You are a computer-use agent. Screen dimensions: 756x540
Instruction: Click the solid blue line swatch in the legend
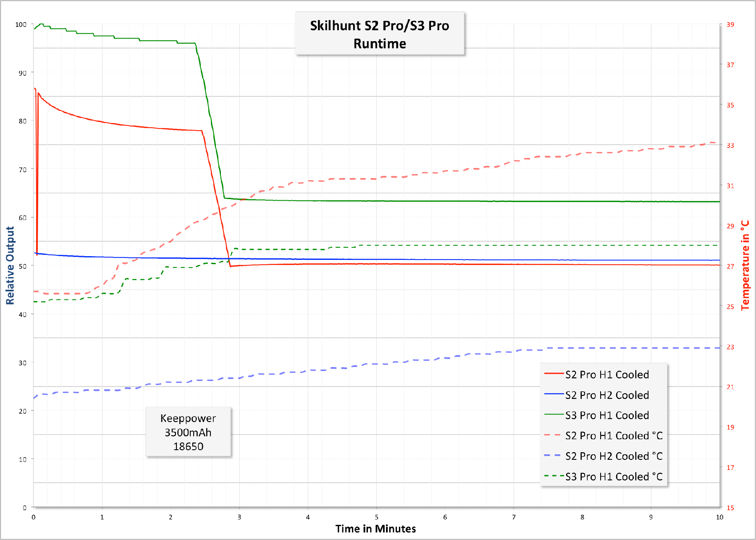(553, 394)
